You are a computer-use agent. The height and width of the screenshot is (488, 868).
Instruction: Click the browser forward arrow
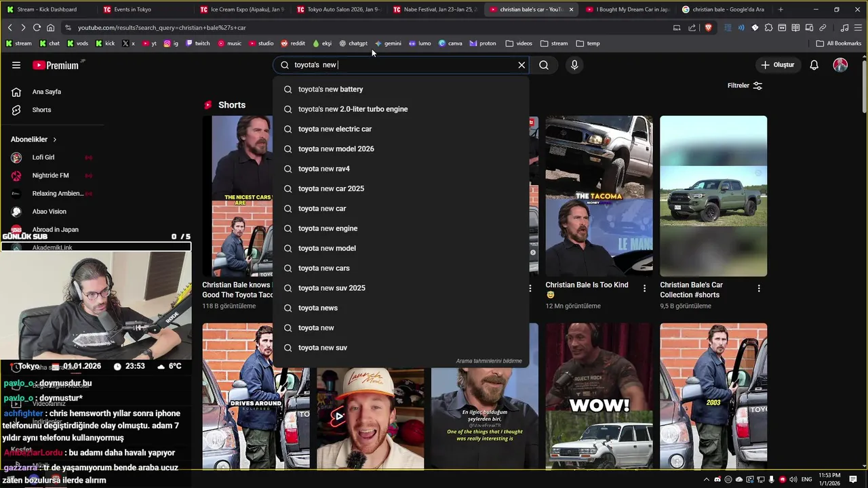(x=23, y=28)
